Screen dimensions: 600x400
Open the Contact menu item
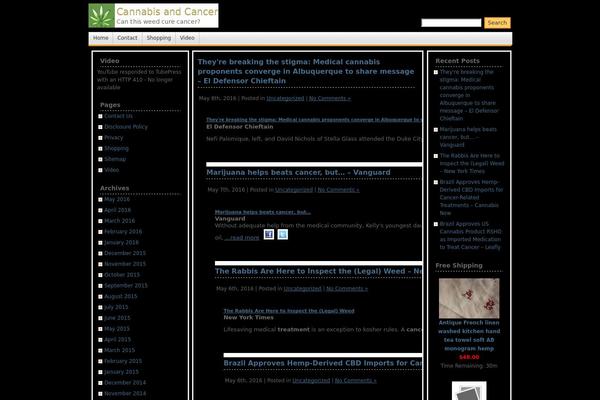tap(127, 38)
